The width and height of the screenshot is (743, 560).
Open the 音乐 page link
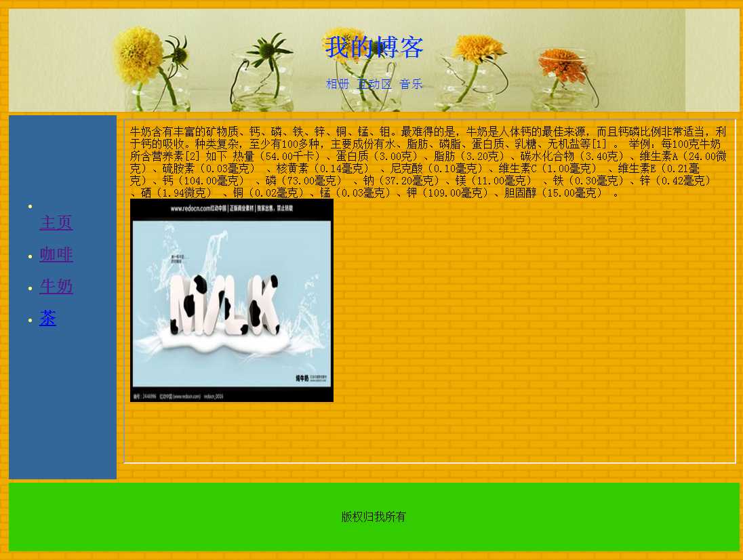pos(411,84)
